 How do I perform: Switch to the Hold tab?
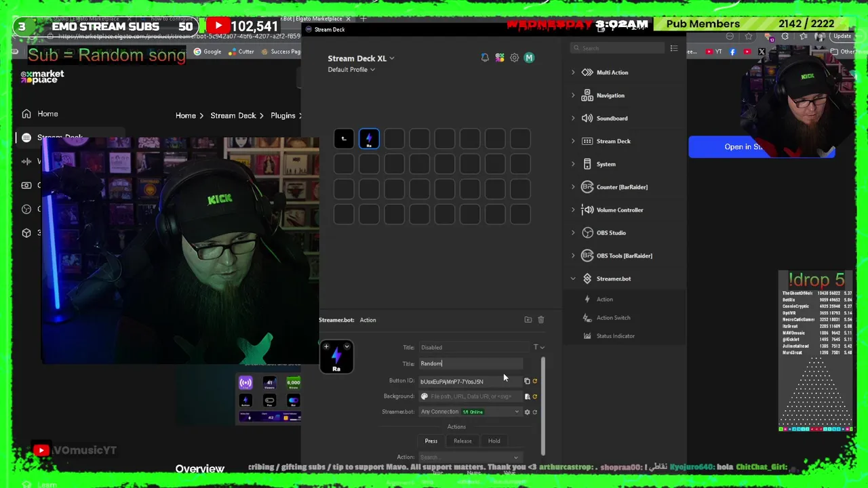494,441
